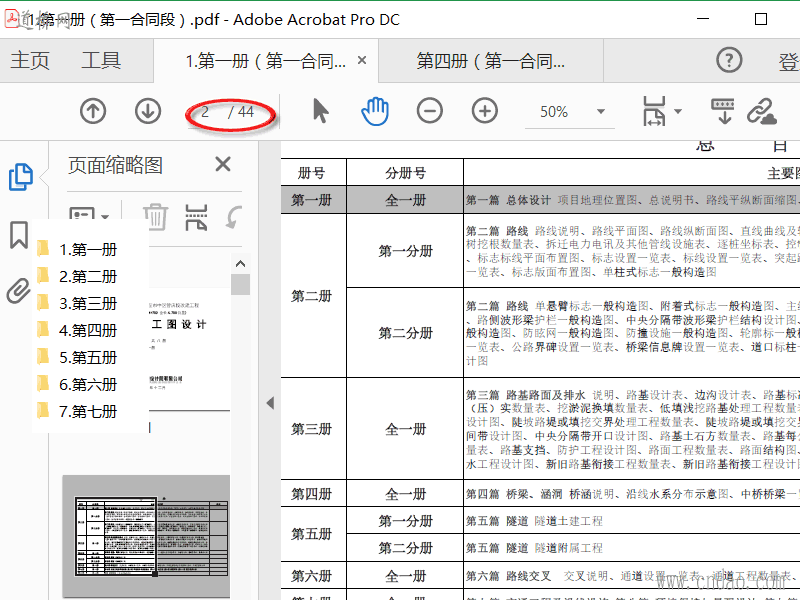Image resolution: width=800 pixels, height=600 pixels.
Task: Open the 3.第三册 folder
Action: 77,304
